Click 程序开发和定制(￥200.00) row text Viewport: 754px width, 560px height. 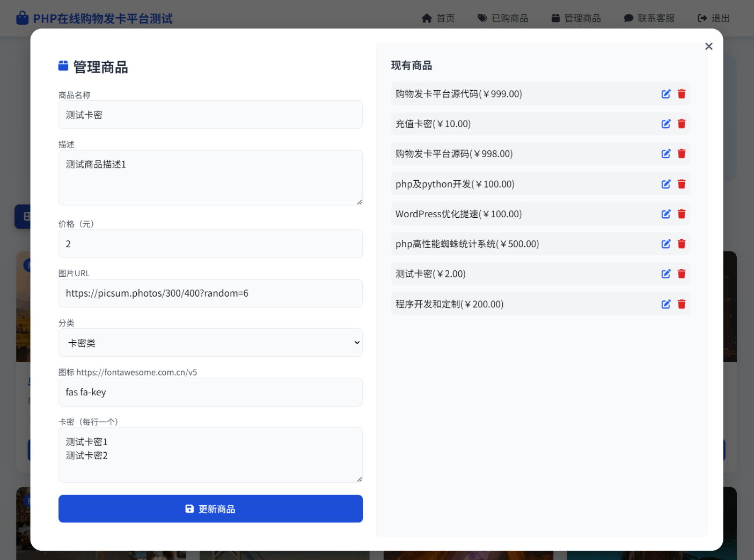pos(450,304)
